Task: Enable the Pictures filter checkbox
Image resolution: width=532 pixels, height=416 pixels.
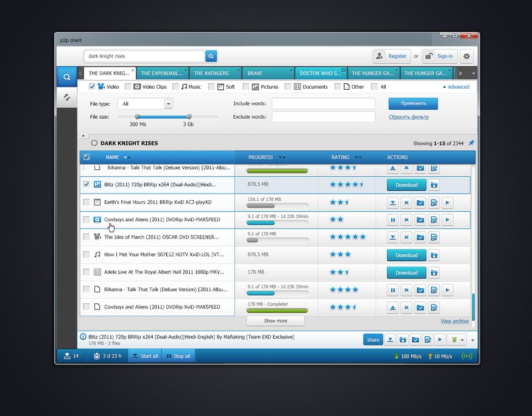Action: [x=246, y=87]
